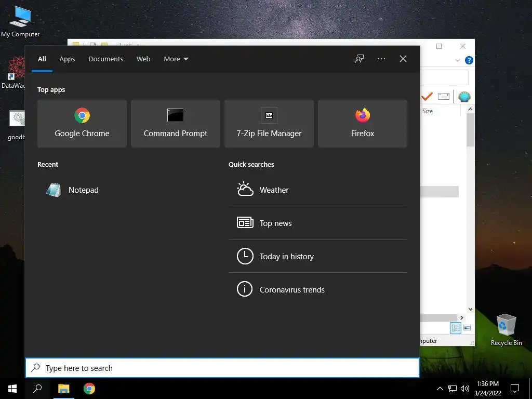The height and width of the screenshot is (399, 532).
Task: Open the taskbar clock and date
Action: 487,389
